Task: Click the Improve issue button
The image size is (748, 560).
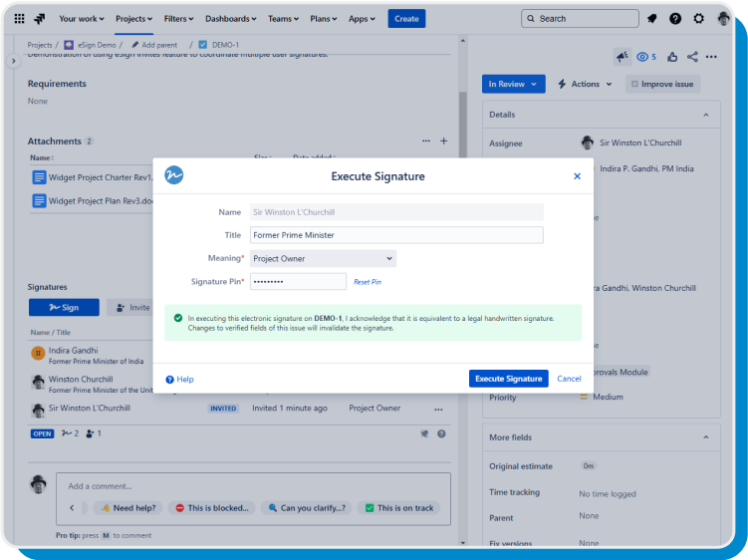Action: click(662, 84)
